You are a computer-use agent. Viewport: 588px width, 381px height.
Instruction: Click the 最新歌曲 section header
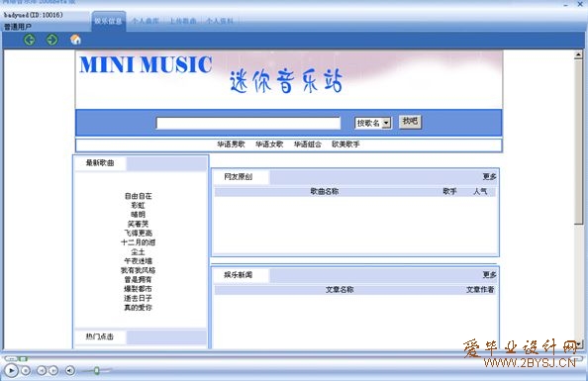click(100, 163)
